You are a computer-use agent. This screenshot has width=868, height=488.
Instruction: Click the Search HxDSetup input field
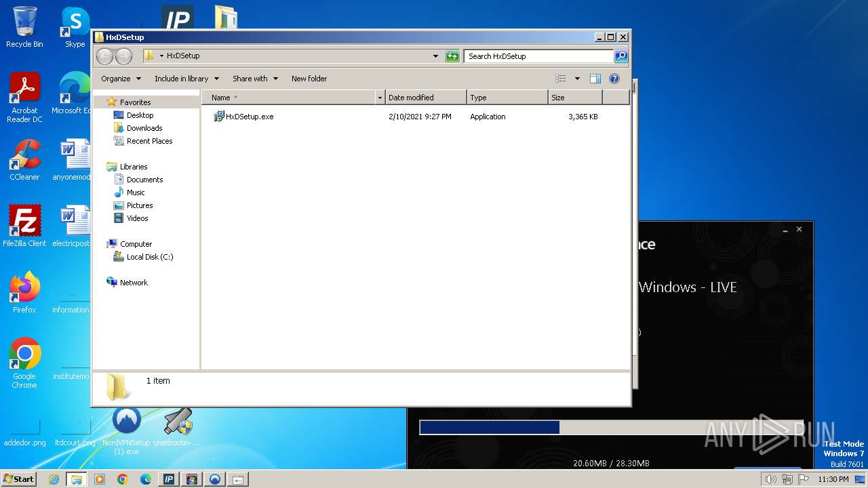539,56
